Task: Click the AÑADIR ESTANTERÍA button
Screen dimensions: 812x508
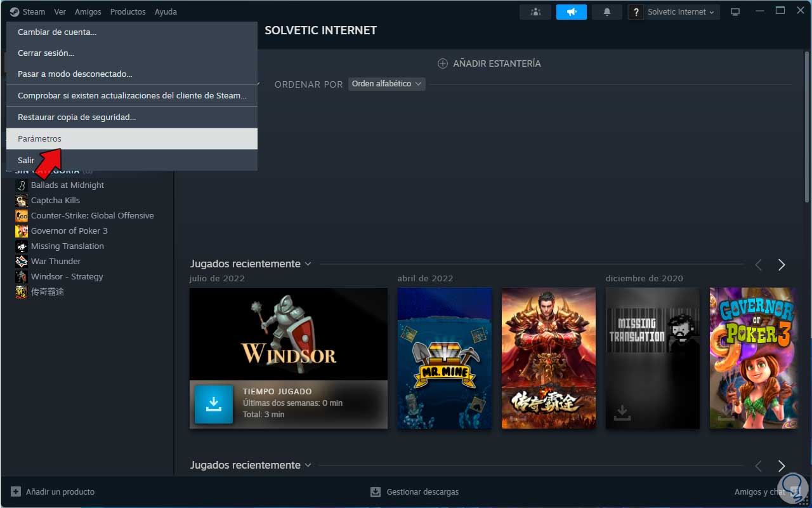Action: point(489,63)
